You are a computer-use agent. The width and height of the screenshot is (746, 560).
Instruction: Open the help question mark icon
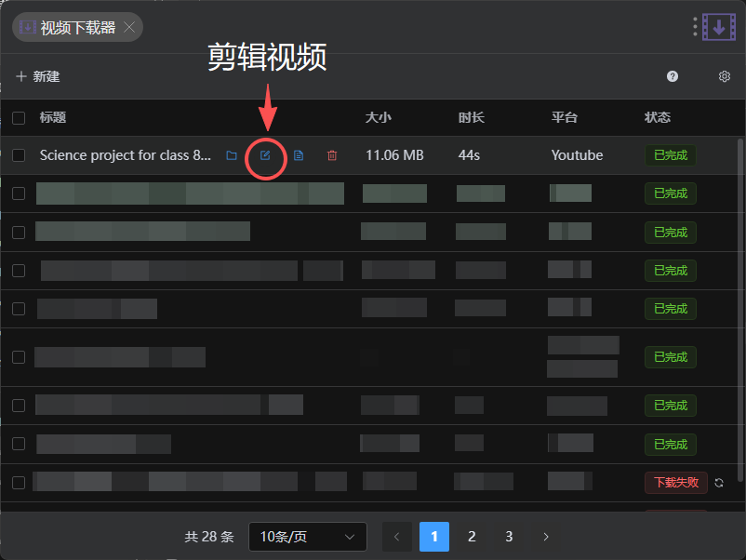pos(672,76)
